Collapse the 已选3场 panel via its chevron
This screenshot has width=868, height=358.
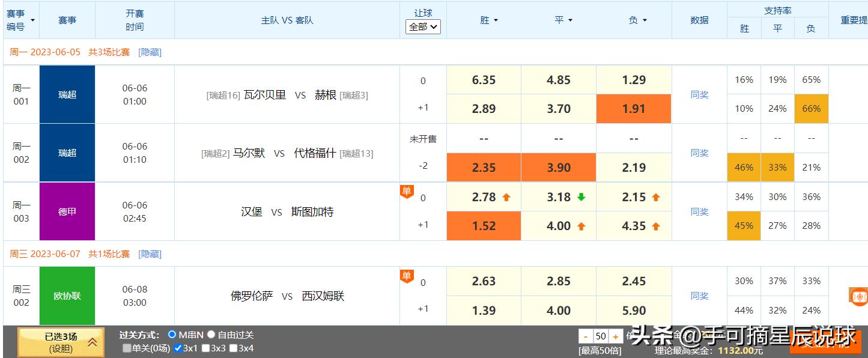click(x=91, y=341)
